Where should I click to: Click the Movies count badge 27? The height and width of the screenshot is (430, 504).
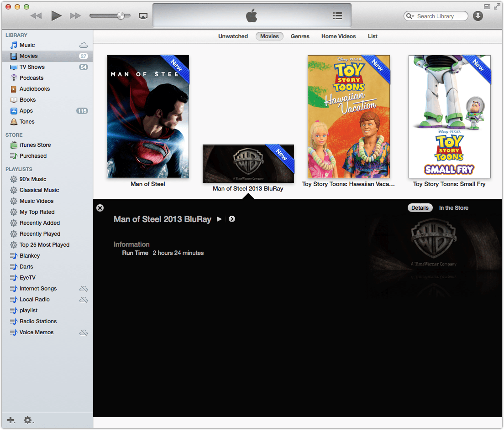pyautogui.click(x=84, y=56)
